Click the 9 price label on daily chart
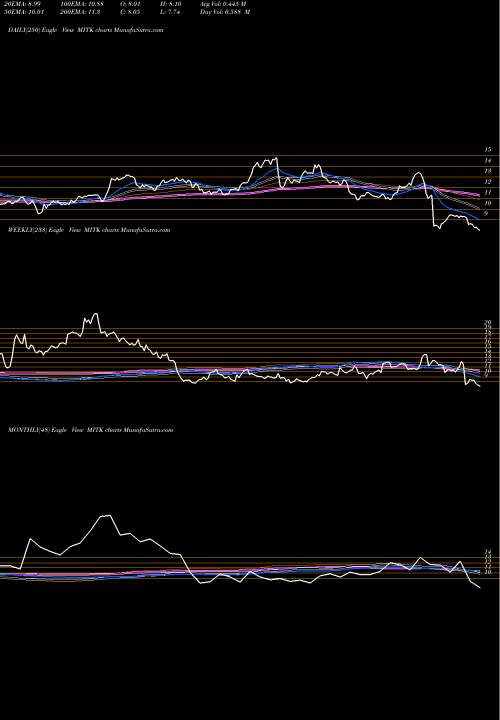The width and height of the screenshot is (500, 720). [486, 214]
